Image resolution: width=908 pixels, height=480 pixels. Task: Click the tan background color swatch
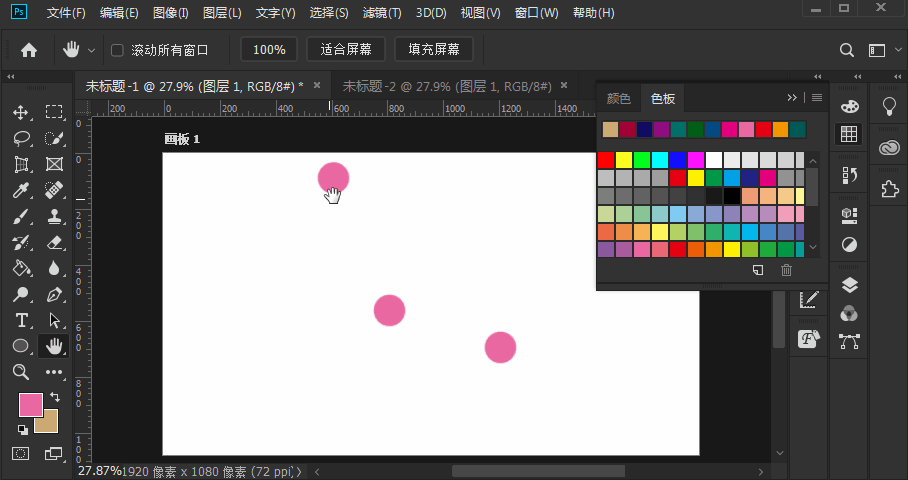click(49, 426)
